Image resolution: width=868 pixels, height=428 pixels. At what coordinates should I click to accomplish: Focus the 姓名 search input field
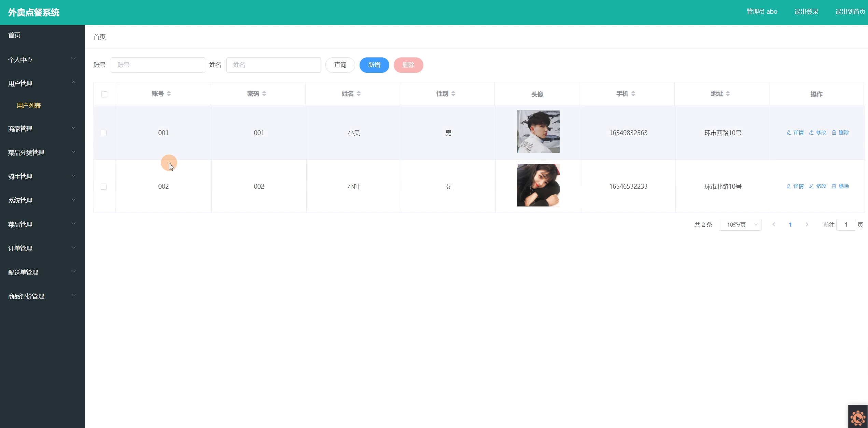pyautogui.click(x=274, y=65)
